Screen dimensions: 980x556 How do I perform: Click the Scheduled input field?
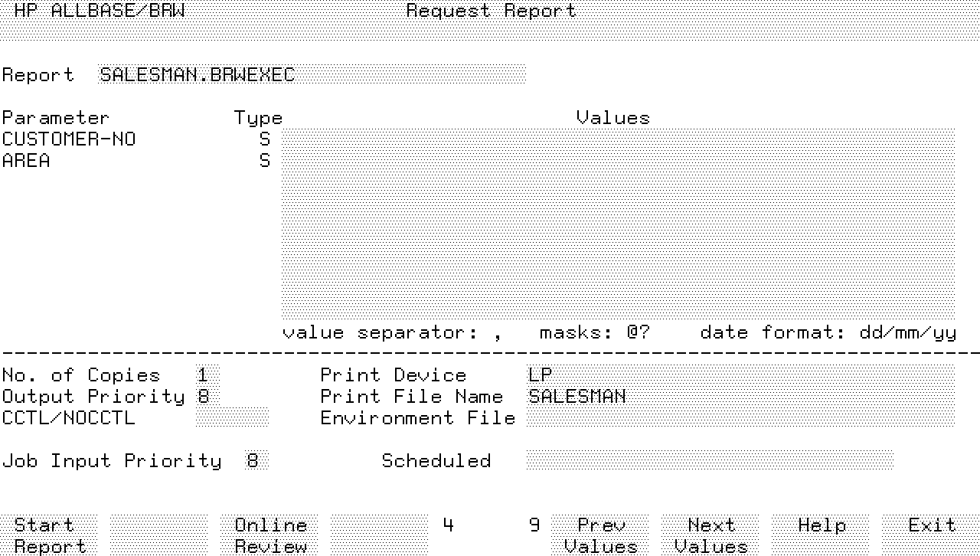point(709,461)
